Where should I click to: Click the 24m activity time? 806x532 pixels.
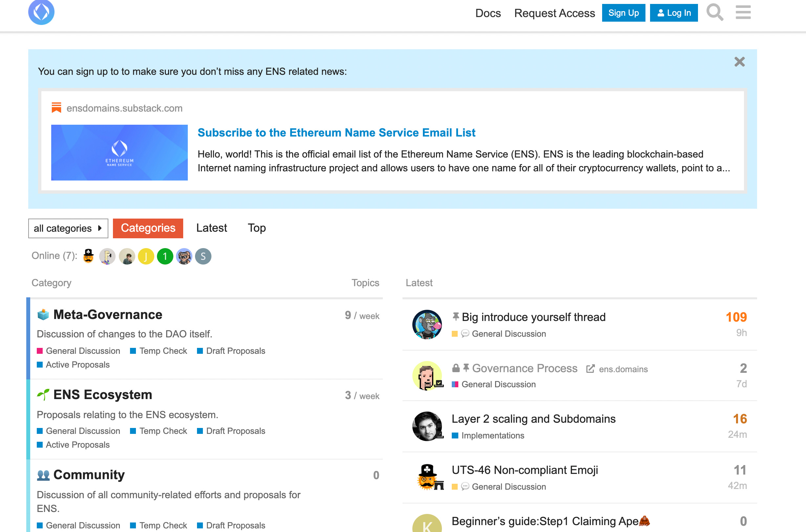click(x=737, y=435)
